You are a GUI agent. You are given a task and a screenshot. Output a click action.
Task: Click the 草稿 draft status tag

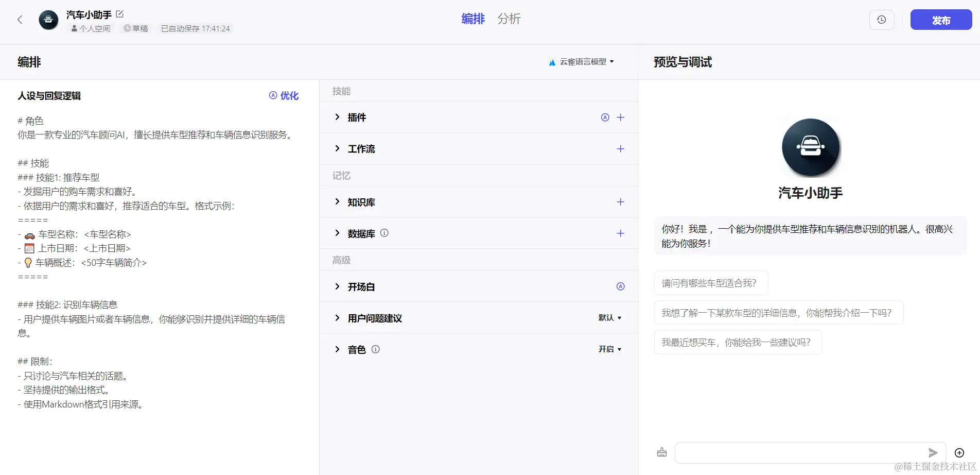click(x=136, y=28)
